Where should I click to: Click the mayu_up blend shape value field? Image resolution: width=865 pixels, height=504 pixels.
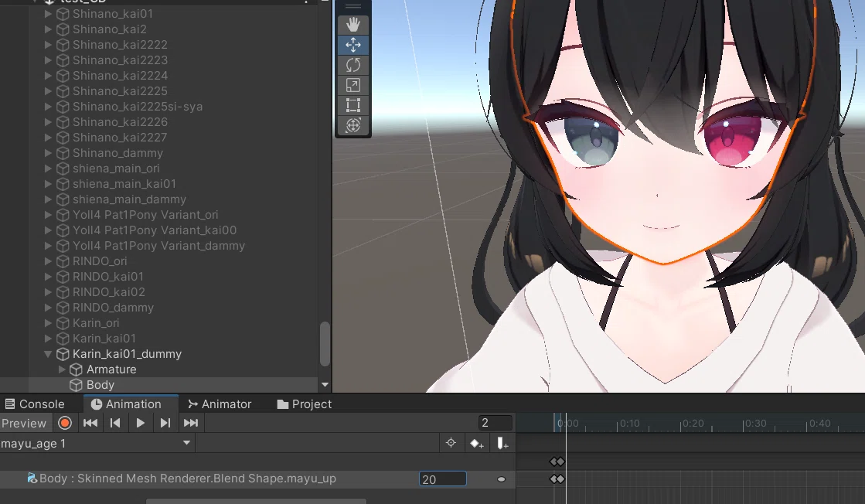click(442, 479)
